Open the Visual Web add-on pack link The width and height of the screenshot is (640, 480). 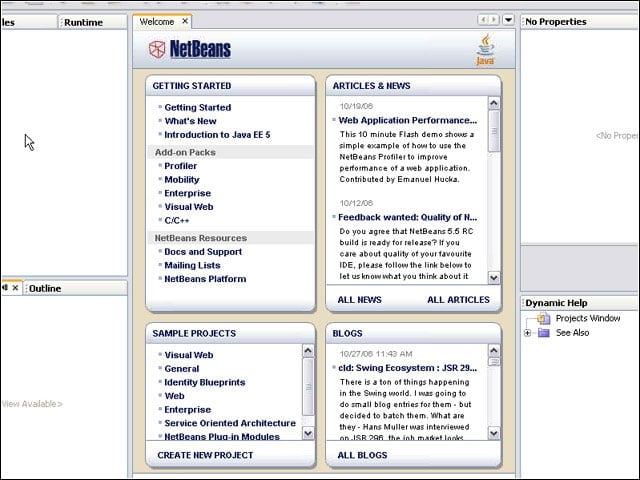click(x=189, y=207)
